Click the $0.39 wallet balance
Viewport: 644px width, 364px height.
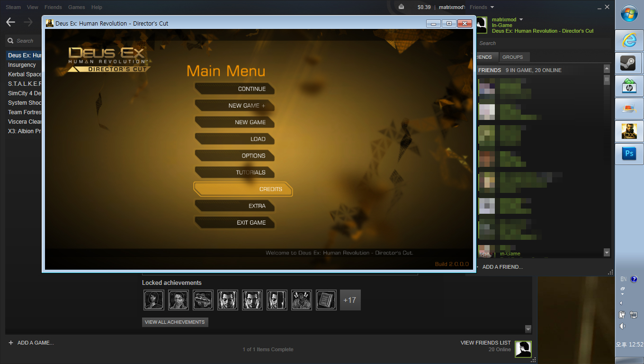click(x=424, y=7)
